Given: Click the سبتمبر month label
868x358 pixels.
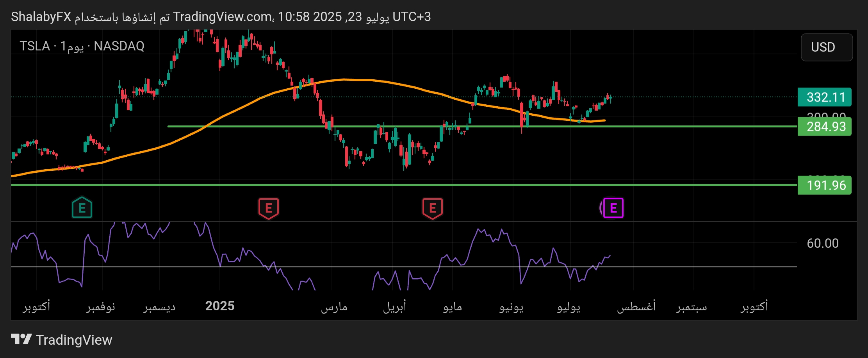Looking at the screenshot, I should tap(692, 307).
